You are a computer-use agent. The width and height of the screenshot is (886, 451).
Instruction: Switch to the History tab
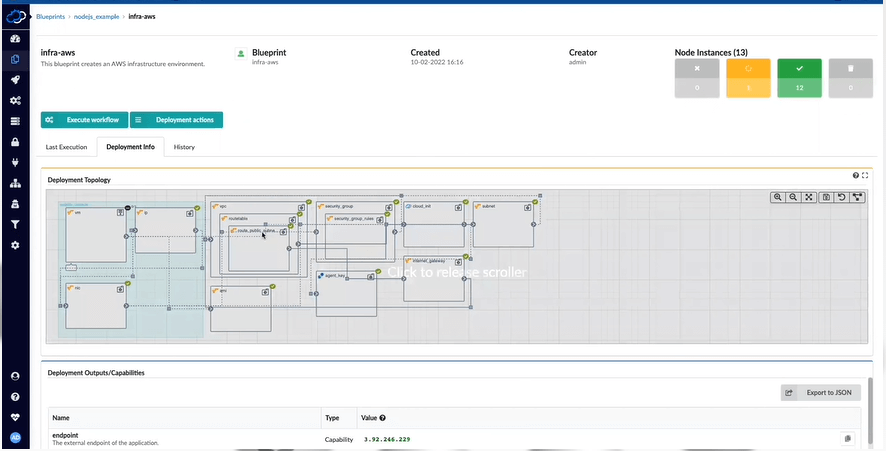(x=184, y=147)
